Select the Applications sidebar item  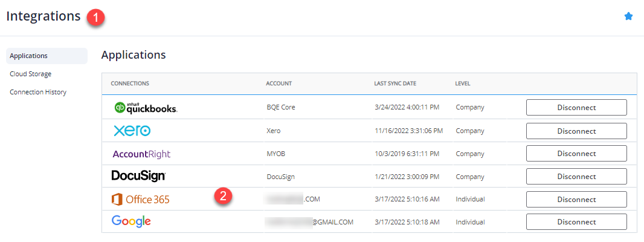click(47, 56)
